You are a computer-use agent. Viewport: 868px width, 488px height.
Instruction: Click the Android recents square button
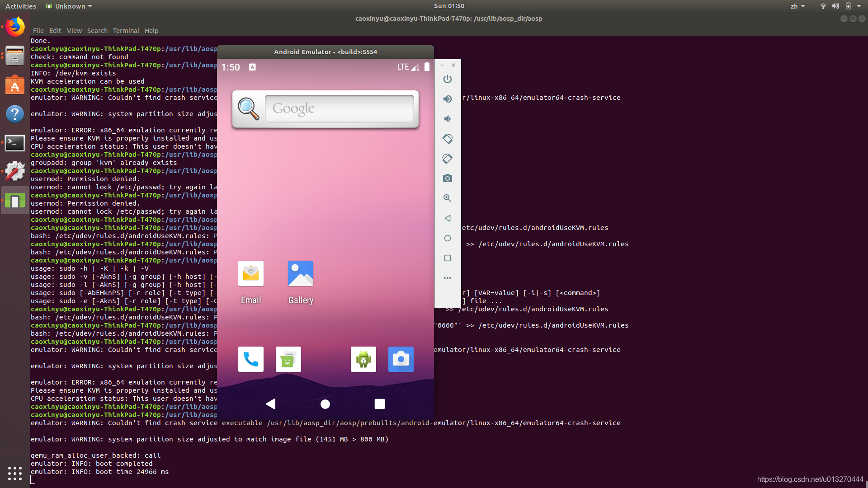click(x=379, y=404)
